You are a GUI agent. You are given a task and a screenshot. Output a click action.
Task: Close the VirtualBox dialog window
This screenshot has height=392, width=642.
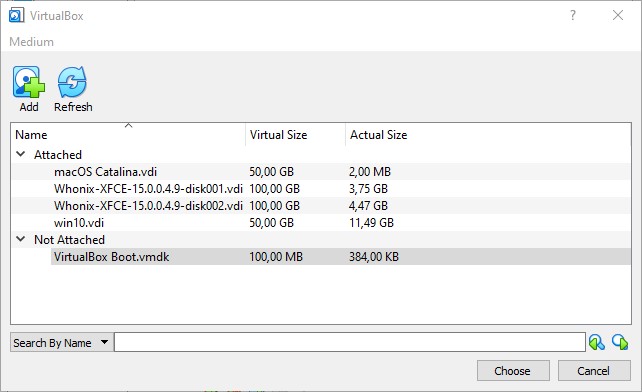[x=618, y=15]
